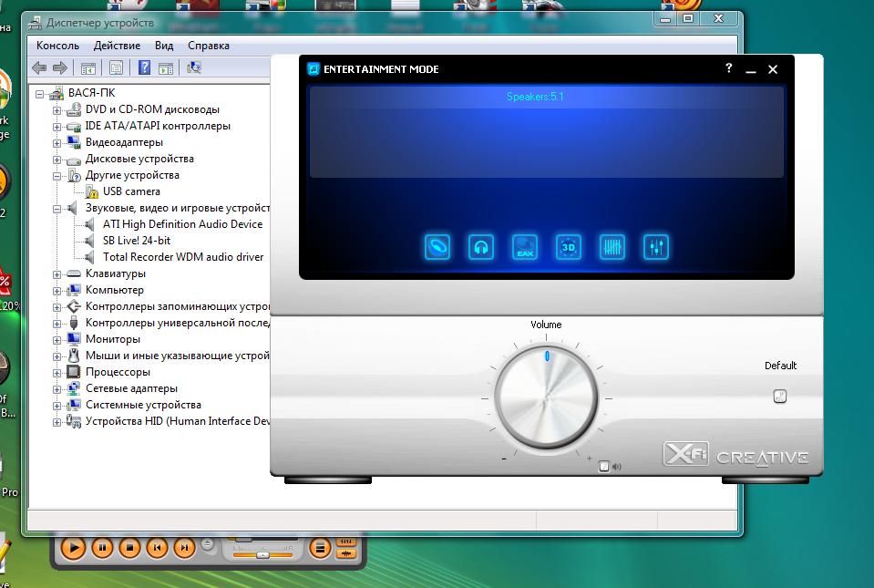Open the graphic equalizer icon with vertical bars

click(612, 247)
